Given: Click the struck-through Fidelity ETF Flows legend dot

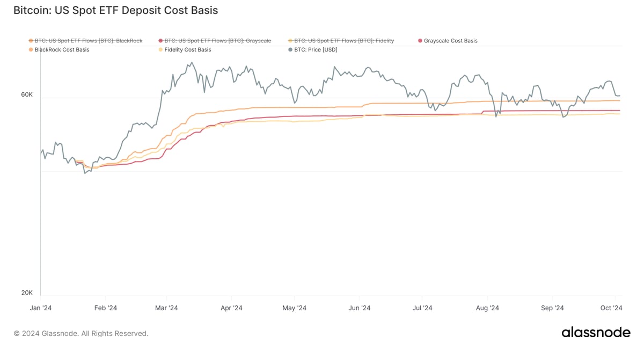Looking at the screenshot, I should click(290, 41).
